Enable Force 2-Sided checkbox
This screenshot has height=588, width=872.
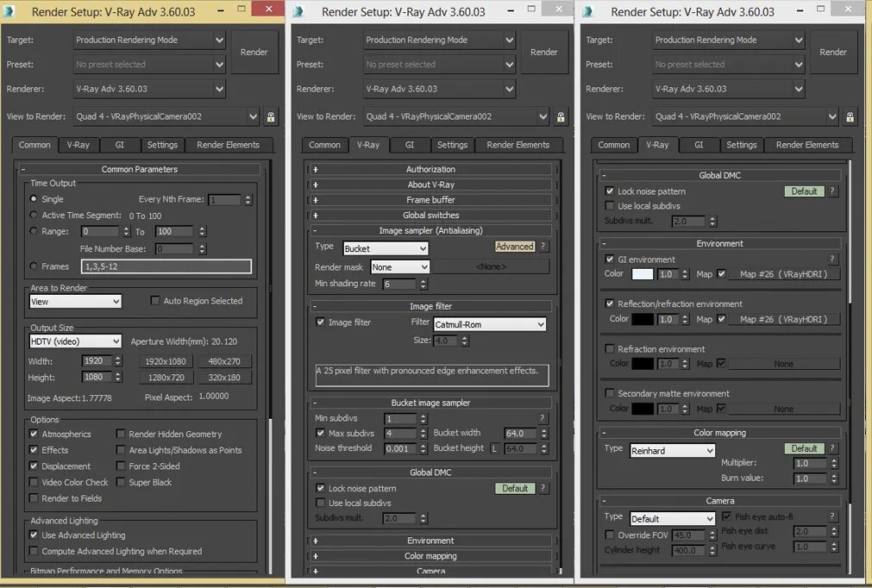coord(120,466)
